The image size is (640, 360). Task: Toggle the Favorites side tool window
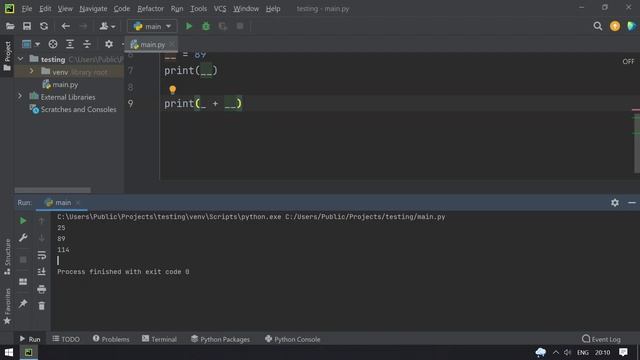[7, 306]
